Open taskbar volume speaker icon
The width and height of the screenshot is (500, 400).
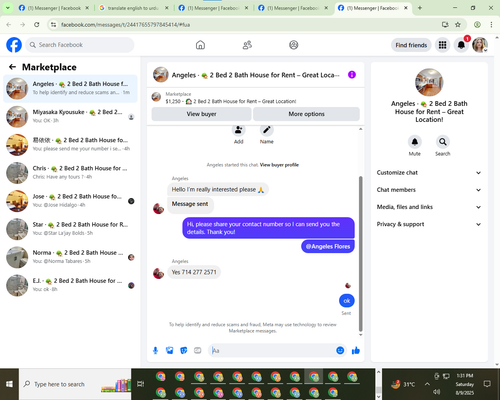[x=436, y=392]
